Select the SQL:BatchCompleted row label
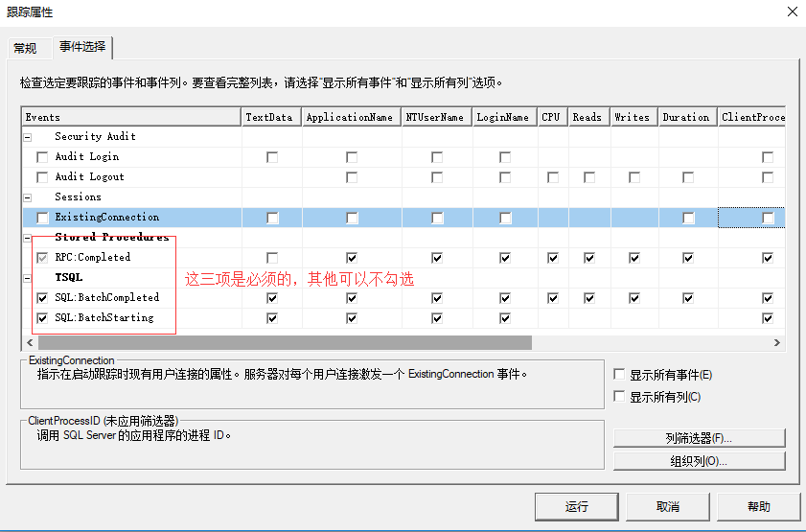This screenshot has height=532, width=806. 107,297
